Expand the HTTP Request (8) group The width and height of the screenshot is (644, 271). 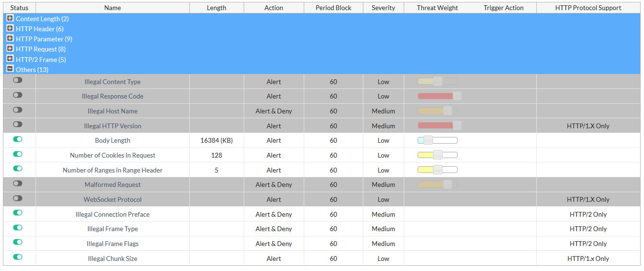[10, 49]
